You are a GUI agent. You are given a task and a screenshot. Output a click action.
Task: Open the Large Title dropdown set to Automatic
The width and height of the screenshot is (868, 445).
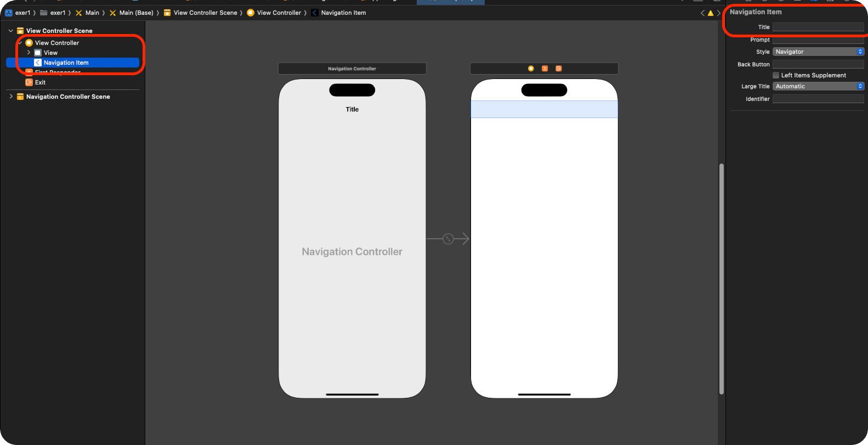click(818, 86)
